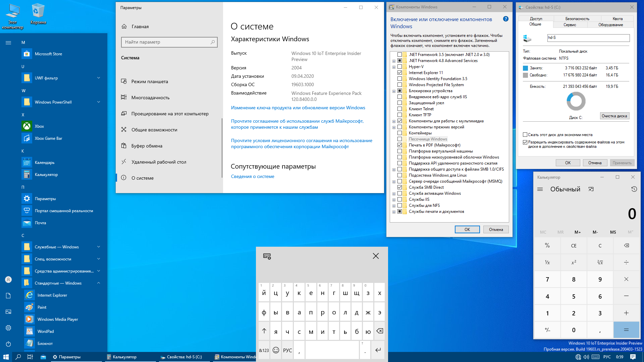Click settings gear in Start sidebar
This screenshot has height=362, width=644.
8,328
